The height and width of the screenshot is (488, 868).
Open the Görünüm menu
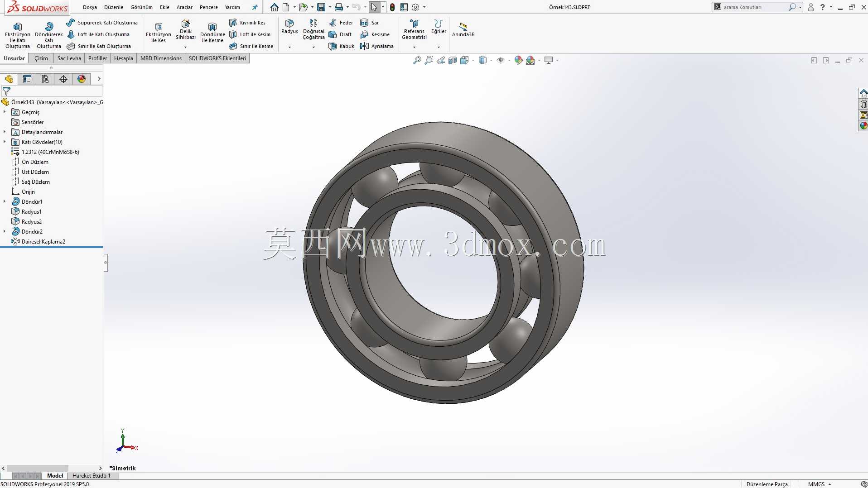tap(141, 7)
